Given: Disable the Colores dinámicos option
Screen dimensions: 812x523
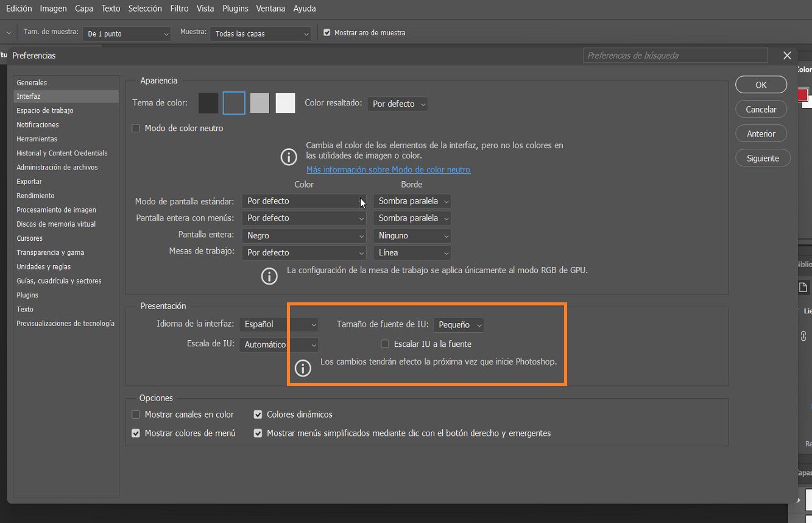Looking at the screenshot, I should (x=258, y=414).
